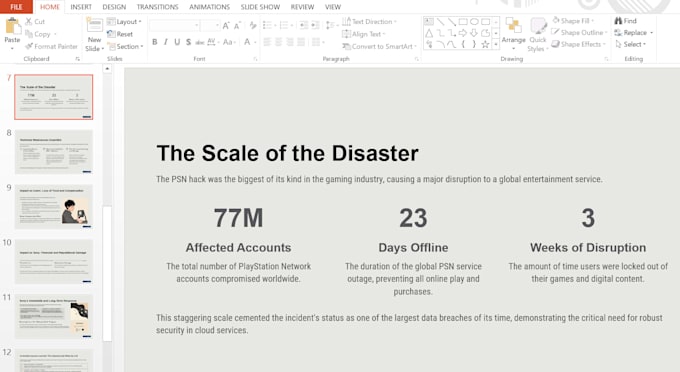
Task: Add a New Slide
Action: coord(95,35)
